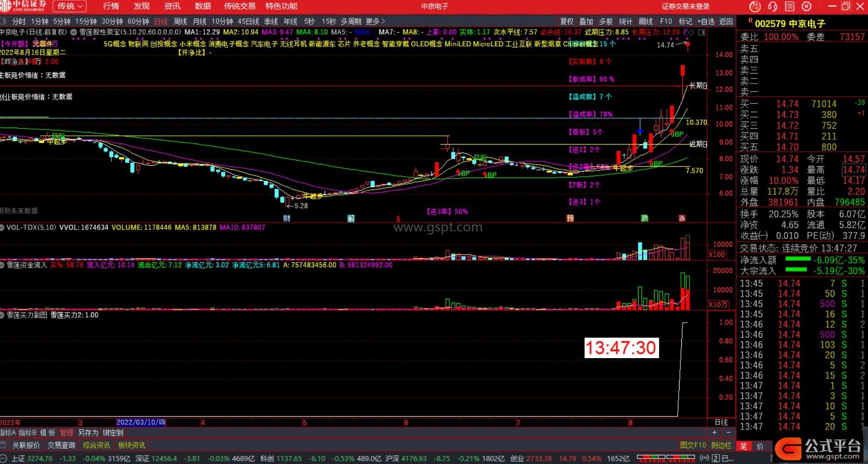Click the indicator icon before VOL-TDX
This screenshot has height=464, width=868.
3,227
